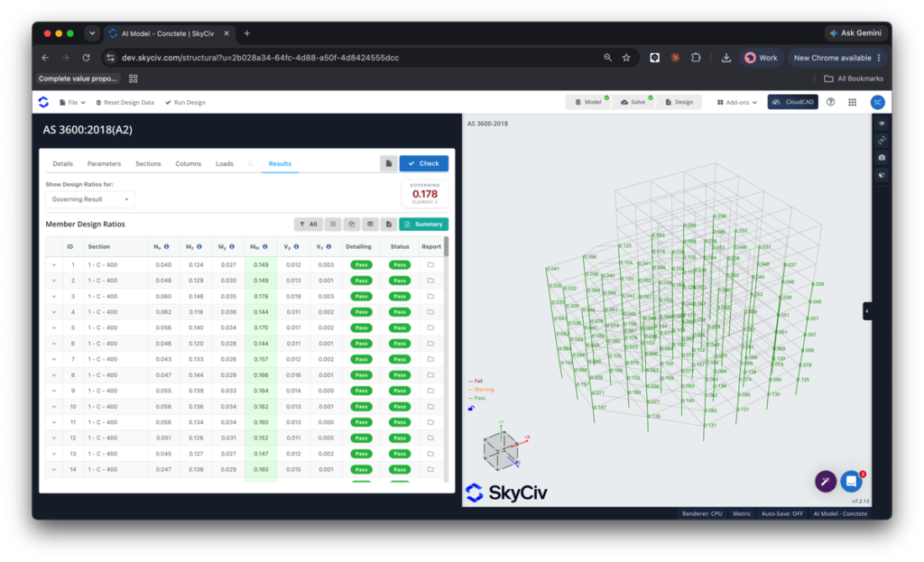Image resolution: width=924 pixels, height=562 pixels.
Task: Open CloudCAD from the header
Action: click(x=792, y=102)
